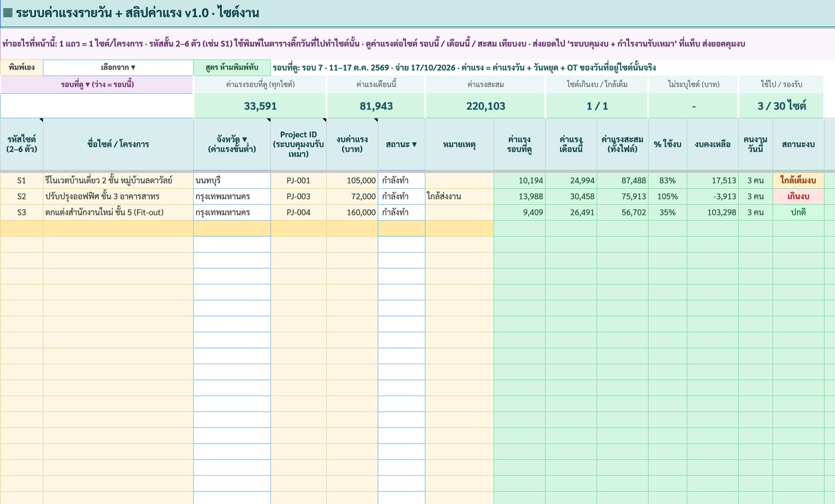Select the budget cell 160,000
Screen dimensions: 835x504
coord(352,212)
